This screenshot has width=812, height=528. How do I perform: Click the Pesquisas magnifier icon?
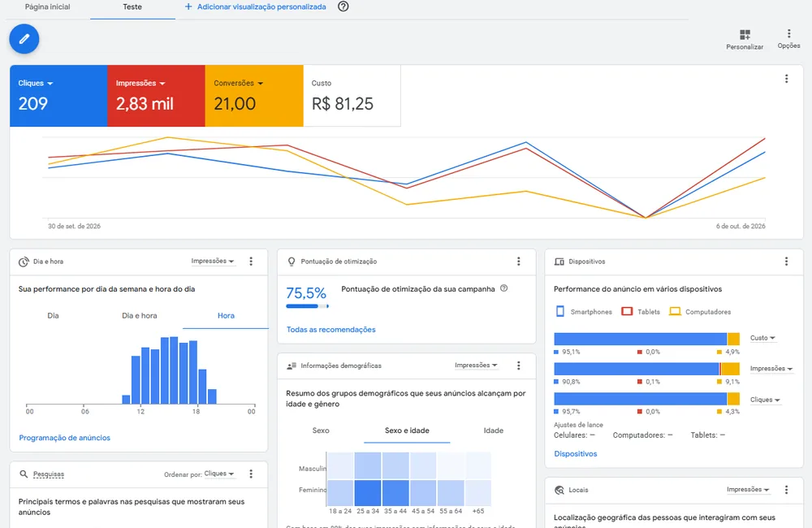click(x=24, y=474)
